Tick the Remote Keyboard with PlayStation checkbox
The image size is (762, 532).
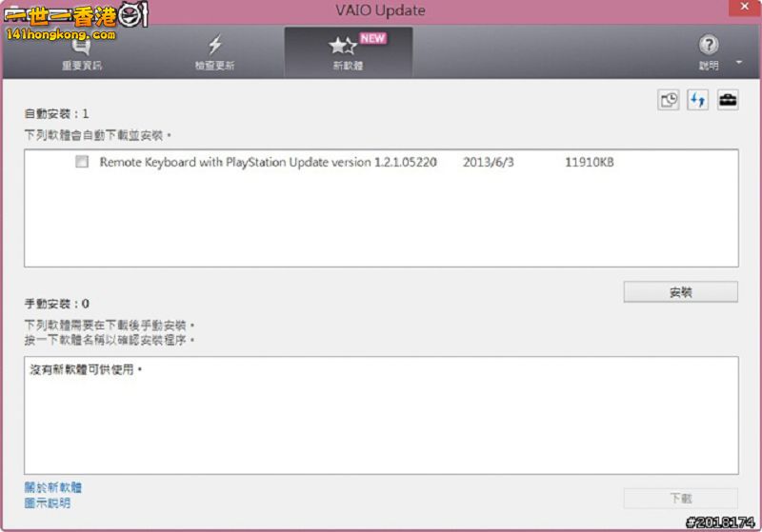click(82, 162)
